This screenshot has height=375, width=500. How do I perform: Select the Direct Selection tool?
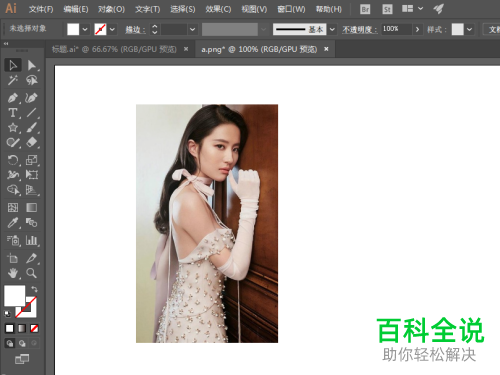(x=32, y=65)
